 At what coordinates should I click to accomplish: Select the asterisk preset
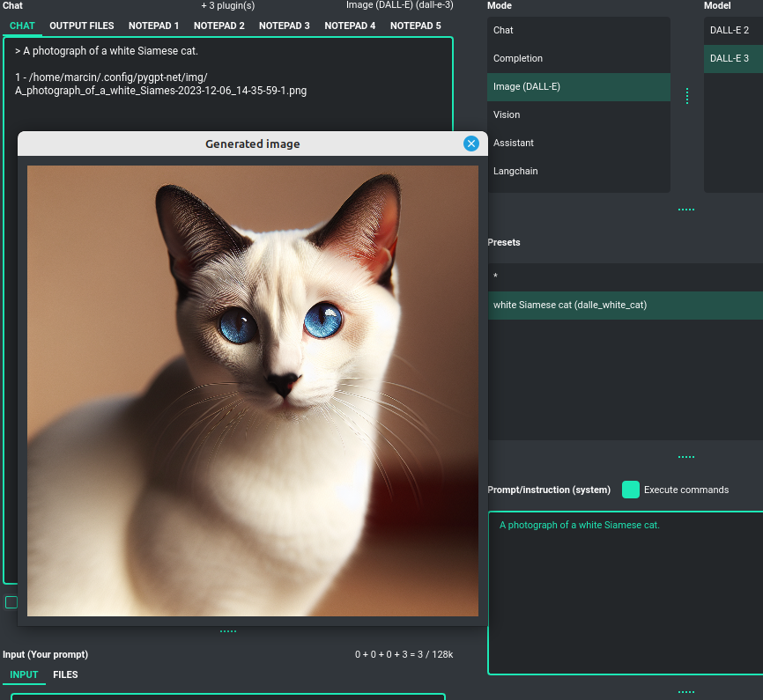626,276
